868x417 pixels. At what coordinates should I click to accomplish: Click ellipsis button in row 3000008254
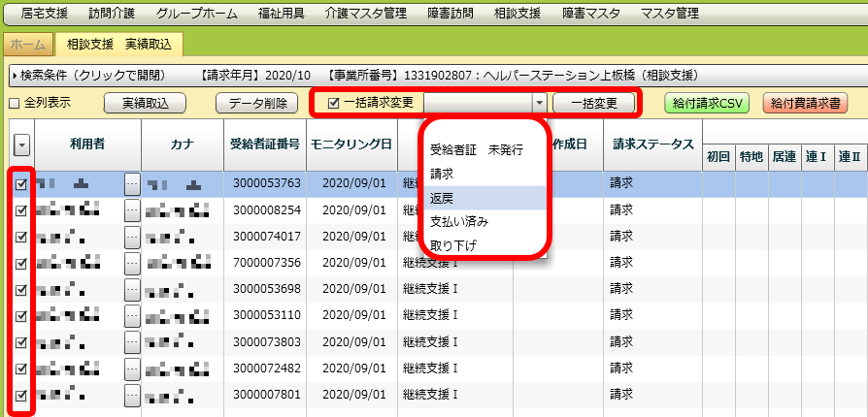coord(132,209)
